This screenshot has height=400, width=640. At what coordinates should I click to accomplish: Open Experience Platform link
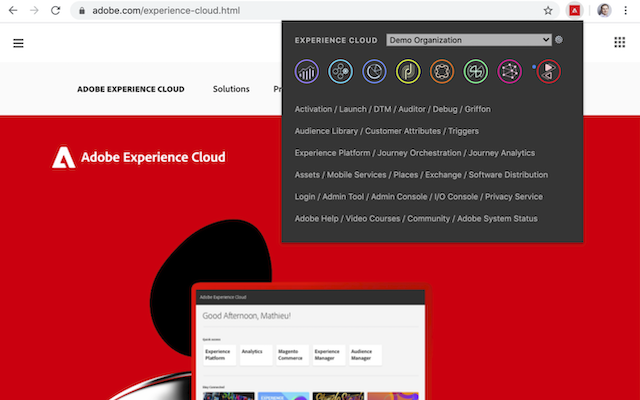click(332, 153)
